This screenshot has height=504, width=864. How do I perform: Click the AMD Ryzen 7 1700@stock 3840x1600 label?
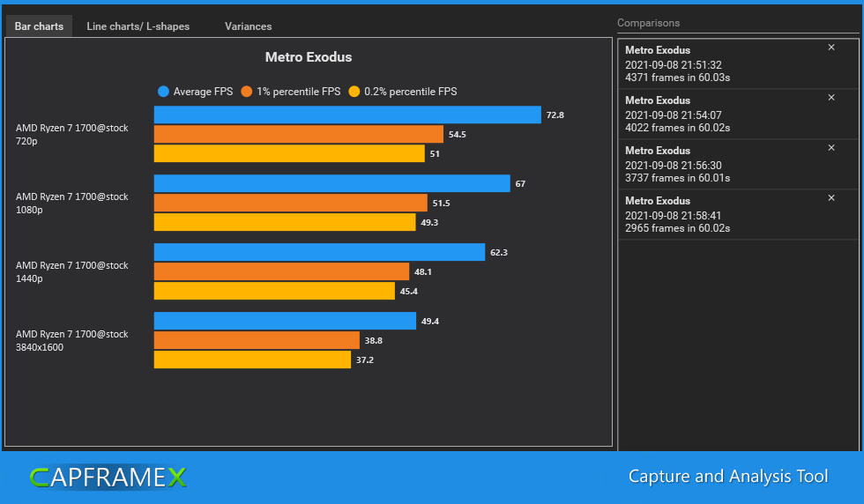71,341
